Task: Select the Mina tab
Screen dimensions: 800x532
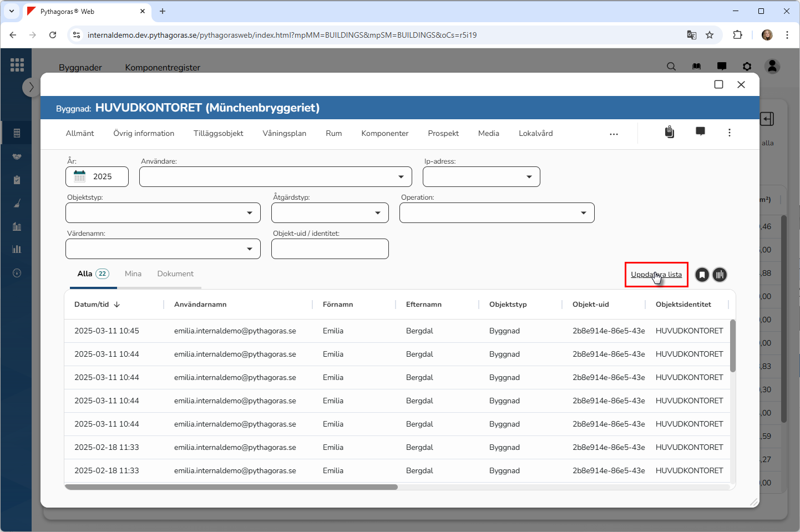Action: (133, 273)
